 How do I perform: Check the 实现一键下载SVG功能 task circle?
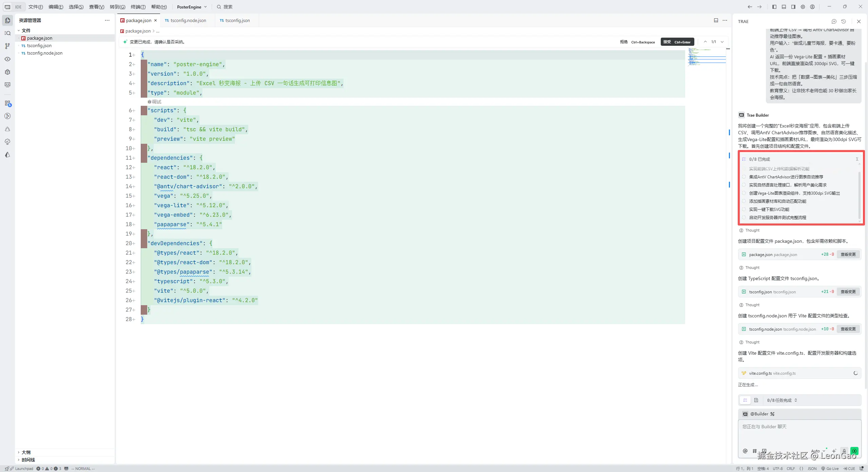744,209
